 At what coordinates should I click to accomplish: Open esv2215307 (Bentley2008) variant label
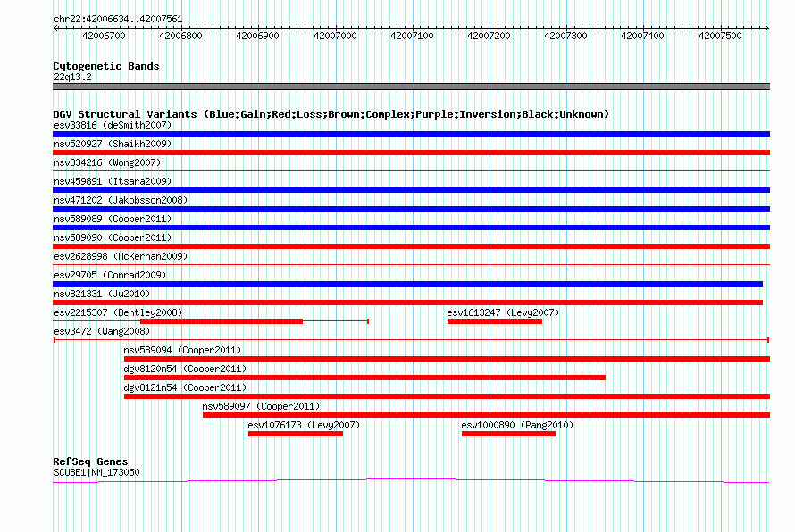pos(118,312)
